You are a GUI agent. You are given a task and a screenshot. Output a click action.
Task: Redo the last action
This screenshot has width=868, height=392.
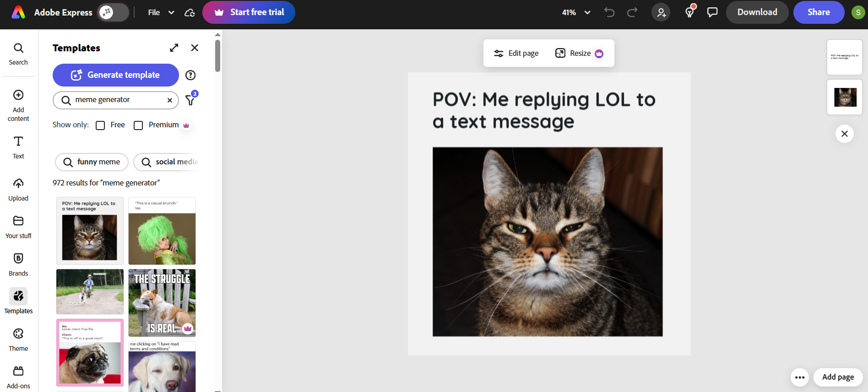tap(632, 12)
